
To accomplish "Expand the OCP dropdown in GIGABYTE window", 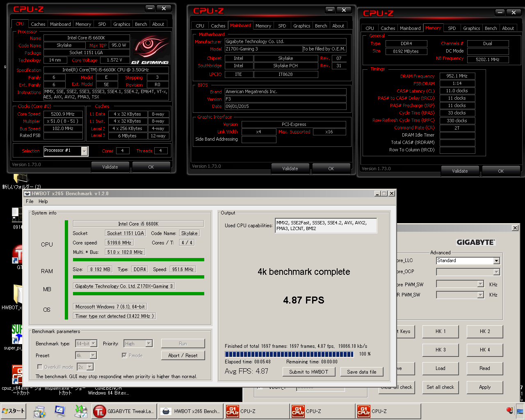I will tap(496, 272).
